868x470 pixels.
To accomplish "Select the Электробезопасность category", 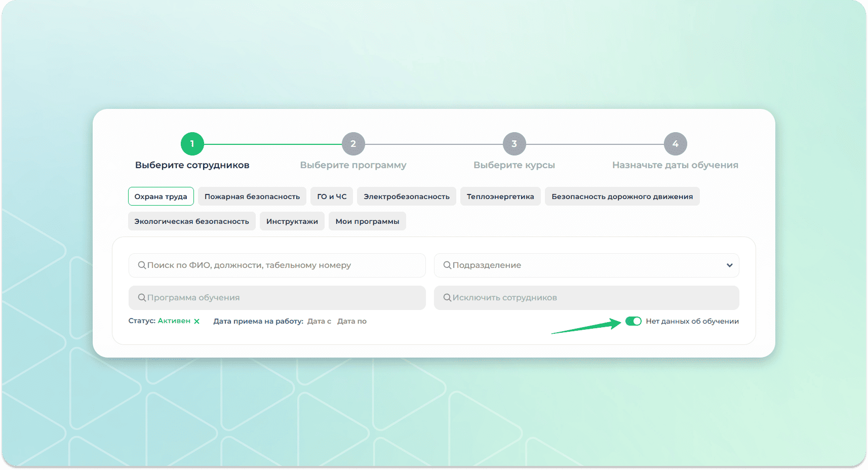I will [x=407, y=197].
